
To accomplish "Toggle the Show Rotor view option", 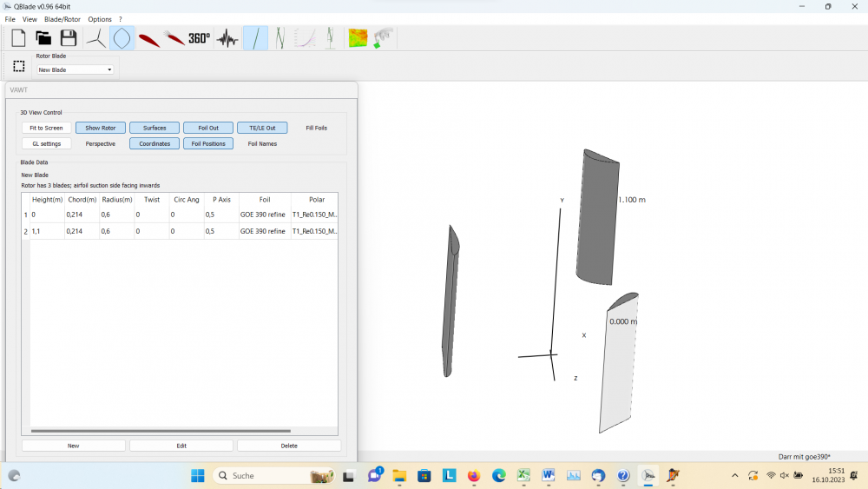I will point(101,128).
